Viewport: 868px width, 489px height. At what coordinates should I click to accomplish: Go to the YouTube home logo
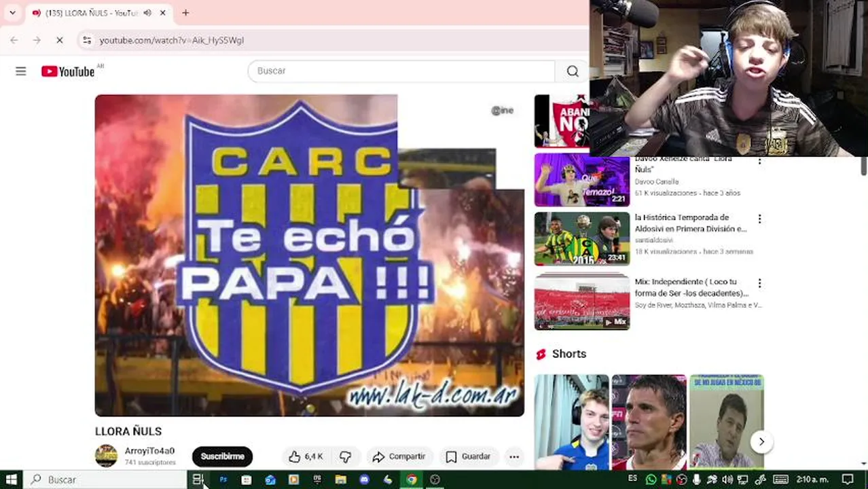[68, 71]
